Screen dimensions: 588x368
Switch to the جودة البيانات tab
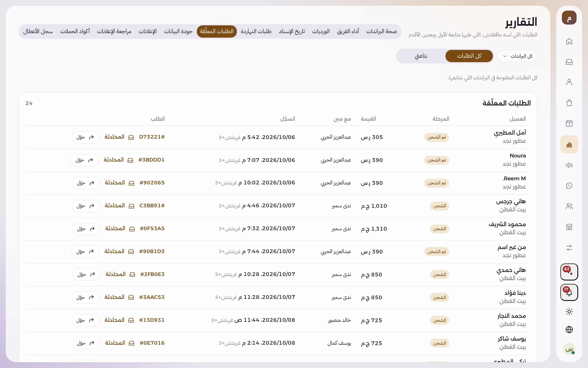(x=178, y=31)
